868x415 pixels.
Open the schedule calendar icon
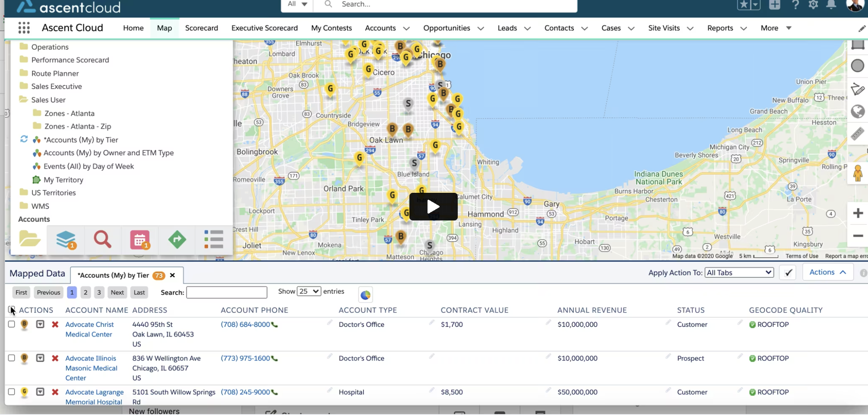(140, 239)
